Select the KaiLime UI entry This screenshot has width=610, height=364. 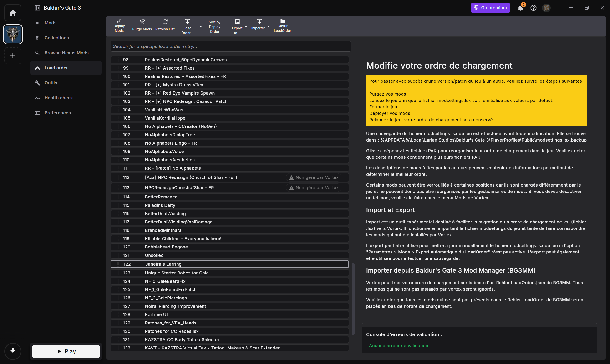pyautogui.click(x=229, y=315)
